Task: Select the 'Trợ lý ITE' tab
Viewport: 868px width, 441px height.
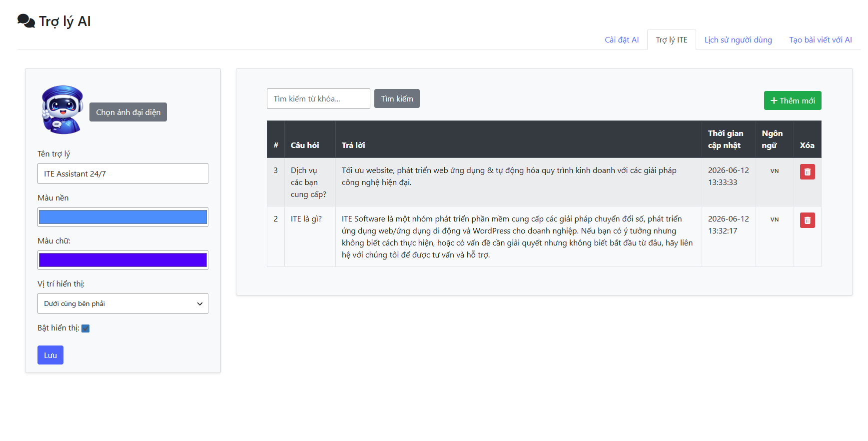Action: pyautogui.click(x=672, y=40)
